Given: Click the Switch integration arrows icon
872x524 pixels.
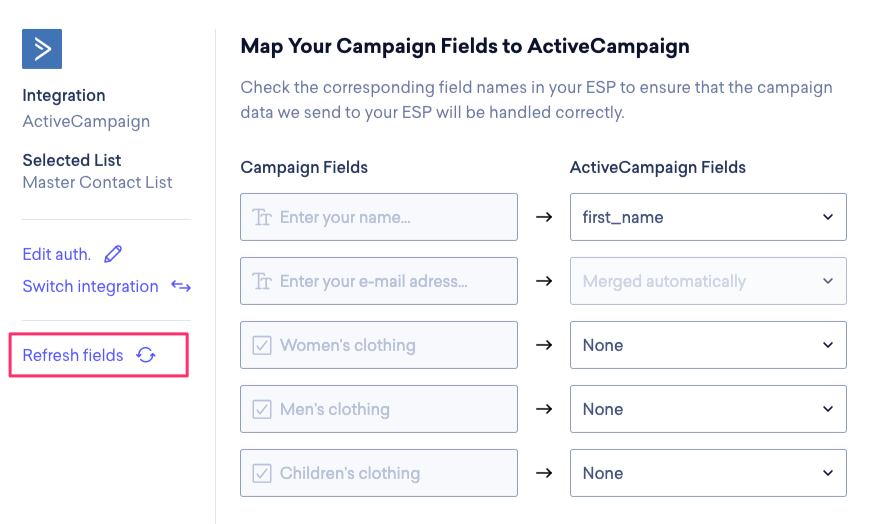Looking at the screenshot, I should tap(180, 286).
